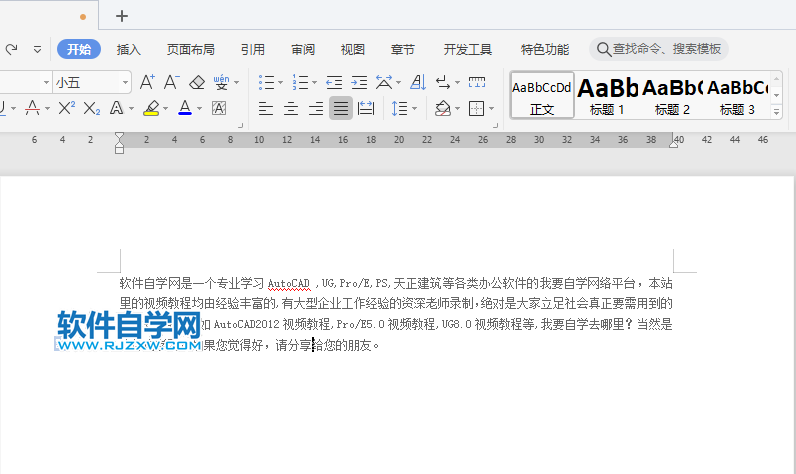Apply superscript X² formatting
796x474 pixels.
(66, 108)
